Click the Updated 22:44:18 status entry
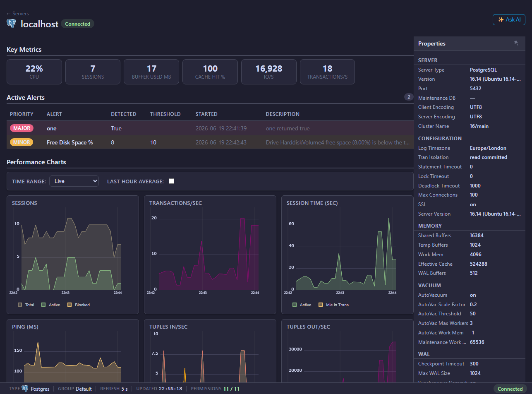This screenshot has width=532, height=394. point(159,389)
